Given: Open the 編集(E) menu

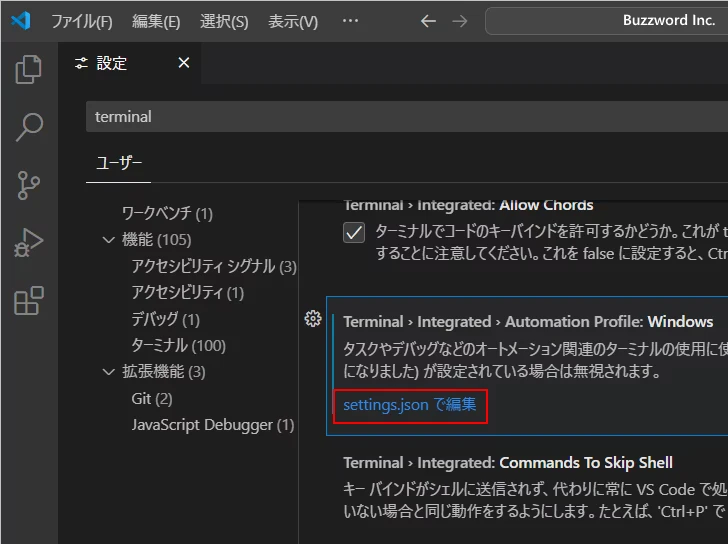Looking at the screenshot, I should click(x=156, y=21).
